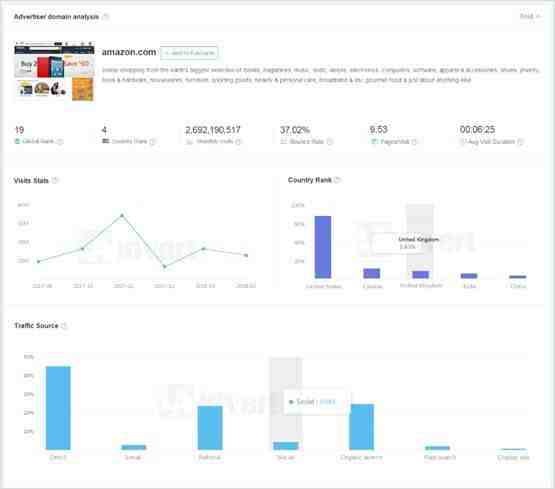Click the Organic search axis label

361,458
